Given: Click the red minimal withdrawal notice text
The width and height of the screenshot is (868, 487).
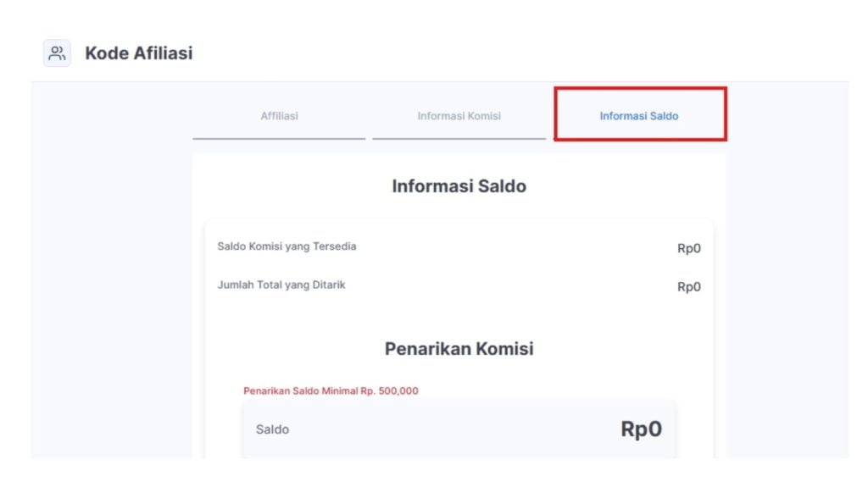Looking at the screenshot, I should point(331,390).
